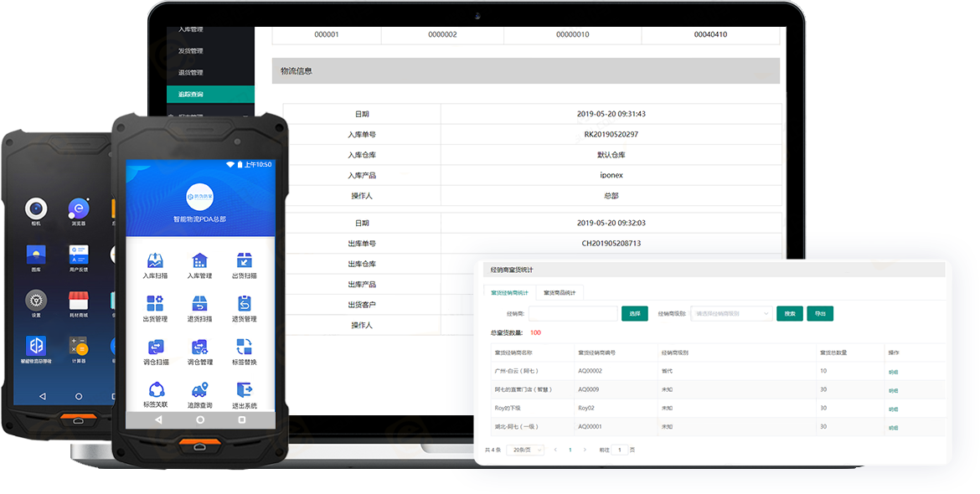Click the 搜索 search button
The width and height of the screenshot is (980, 494).
click(789, 314)
